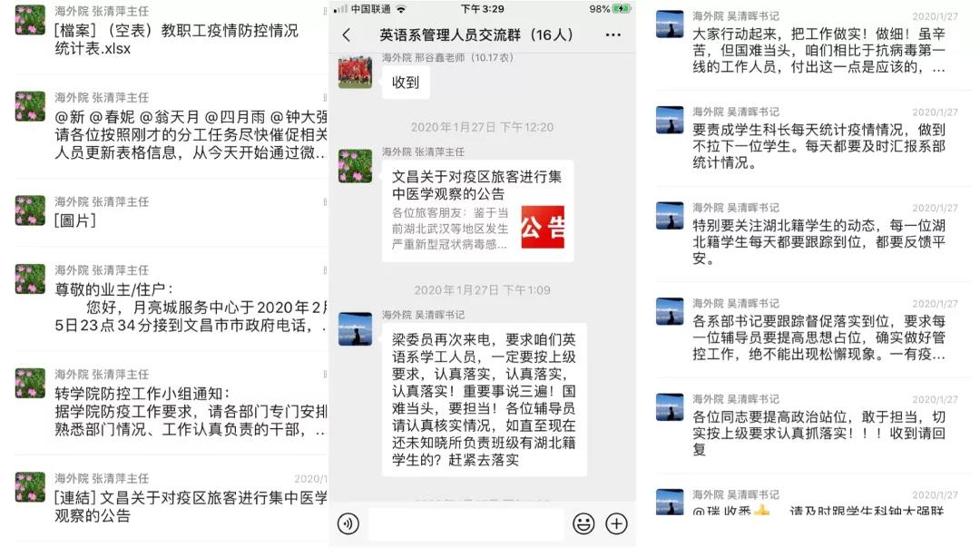Tap 邢谷鑫老师's red team photo avatar
Image resolution: width=980 pixels, height=557 pixels.
pyautogui.click(x=355, y=72)
